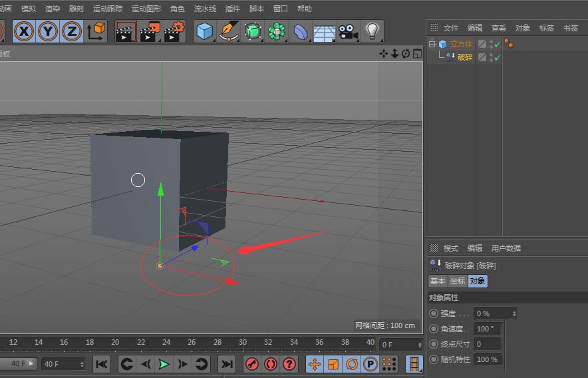Viewport: 588px width, 378px height.
Task: Toggle 随机特性 keyframe circle
Action: tap(434, 359)
